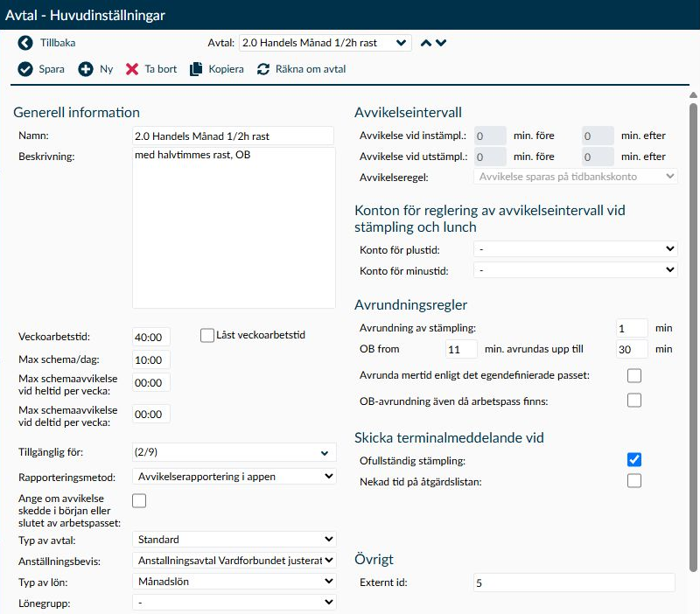The image size is (700, 614).
Task: Open the Rapporteringsmetod dropdown
Action: (234, 477)
